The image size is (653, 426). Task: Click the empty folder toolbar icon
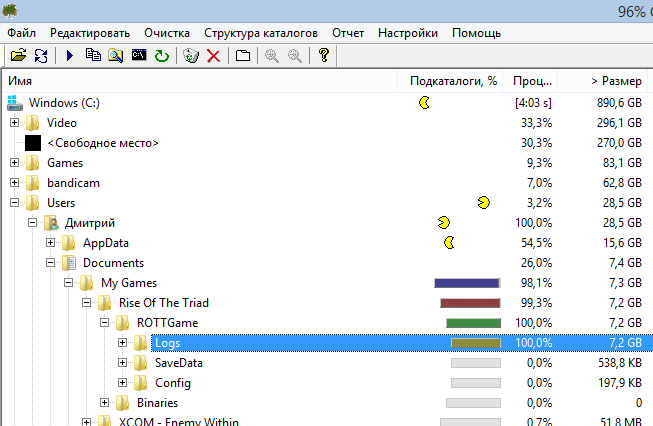(x=243, y=55)
